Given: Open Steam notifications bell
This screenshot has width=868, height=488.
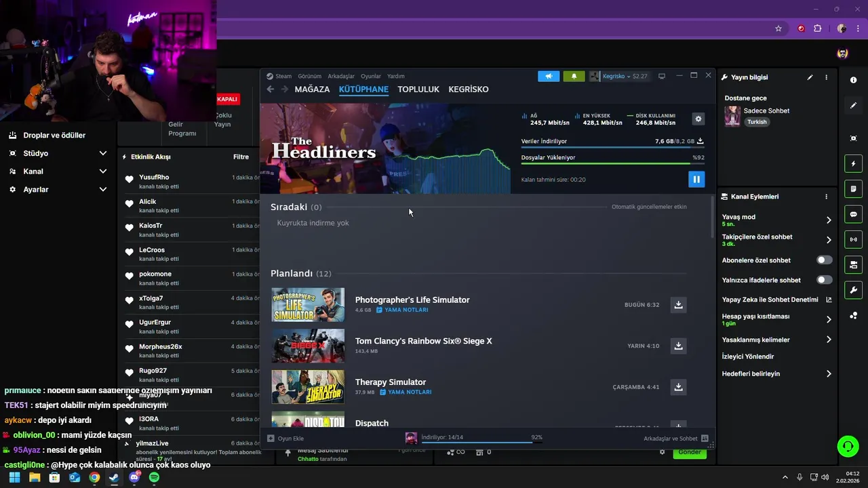Looking at the screenshot, I should [574, 76].
